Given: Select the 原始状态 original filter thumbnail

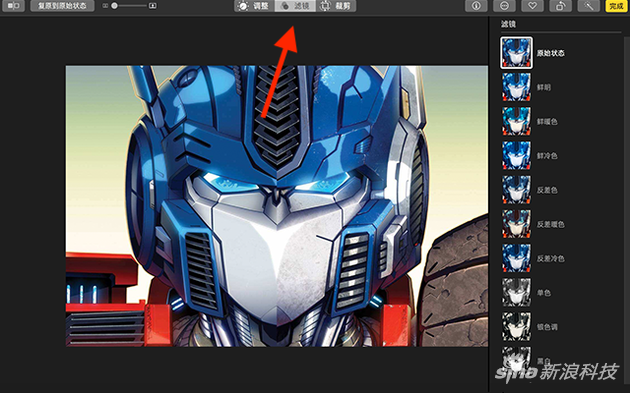Looking at the screenshot, I should pos(516,53).
